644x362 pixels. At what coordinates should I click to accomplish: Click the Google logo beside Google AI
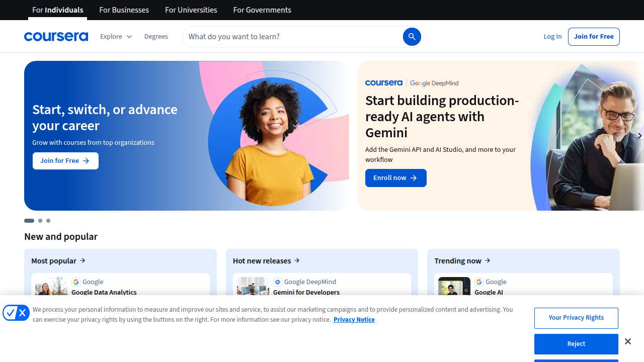[479, 282]
